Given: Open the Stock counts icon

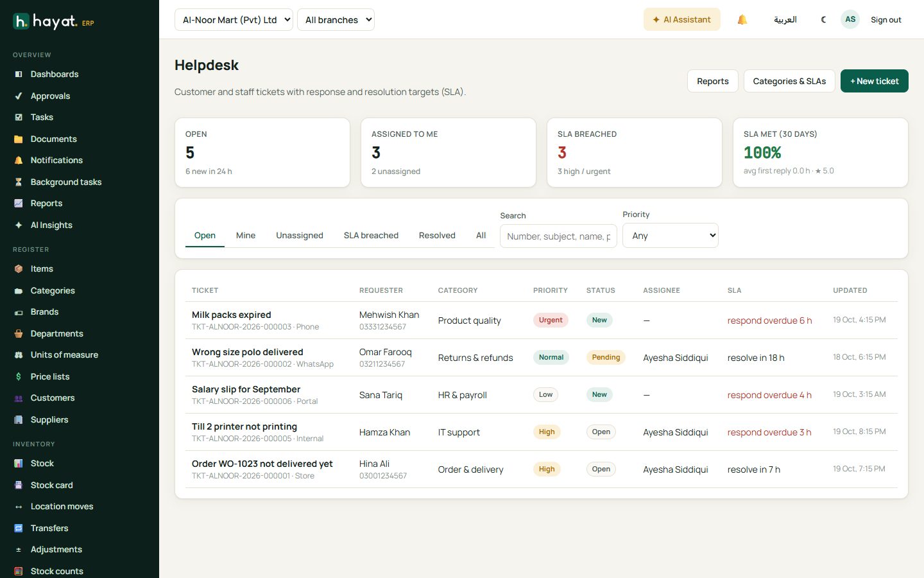Looking at the screenshot, I should [x=19, y=572].
